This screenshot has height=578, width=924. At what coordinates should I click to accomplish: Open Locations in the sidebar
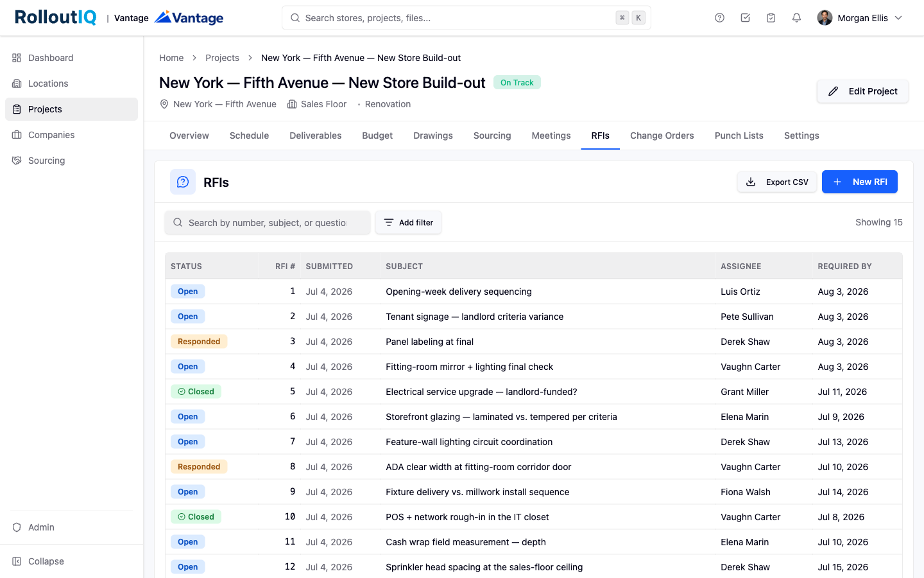coord(71,83)
